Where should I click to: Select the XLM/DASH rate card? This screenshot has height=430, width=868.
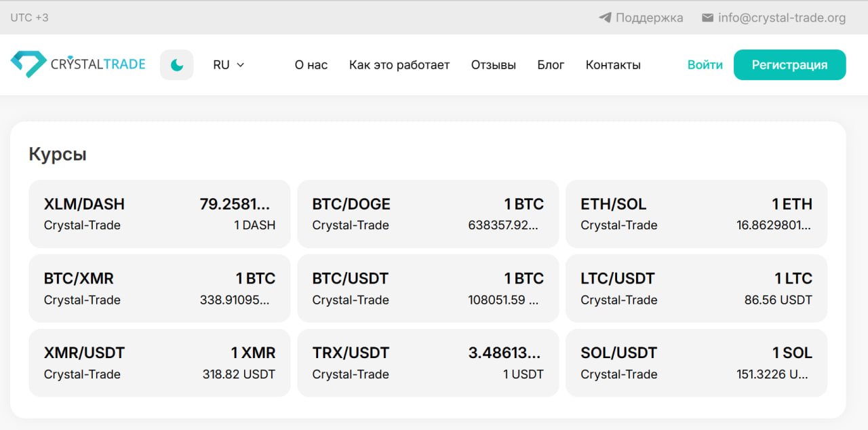click(159, 214)
